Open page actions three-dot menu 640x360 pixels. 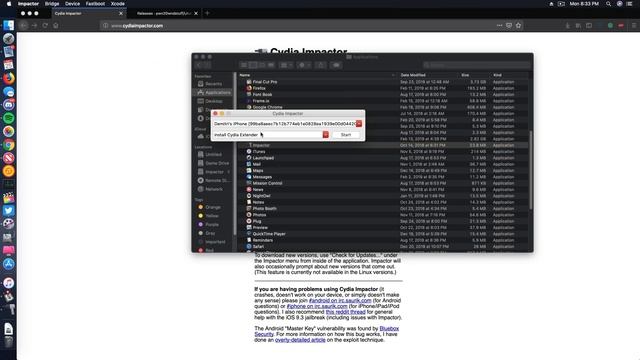(499, 25)
